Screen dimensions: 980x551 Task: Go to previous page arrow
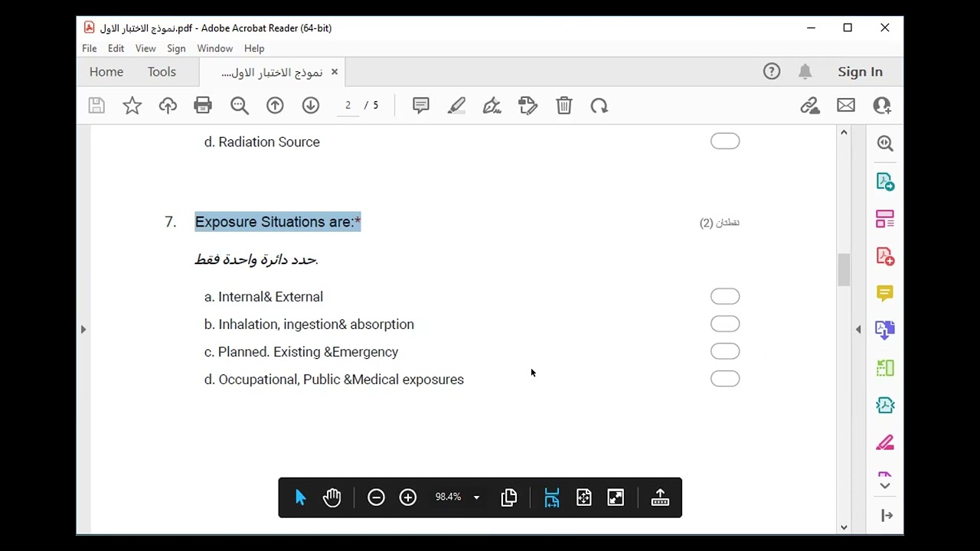pyautogui.click(x=275, y=106)
